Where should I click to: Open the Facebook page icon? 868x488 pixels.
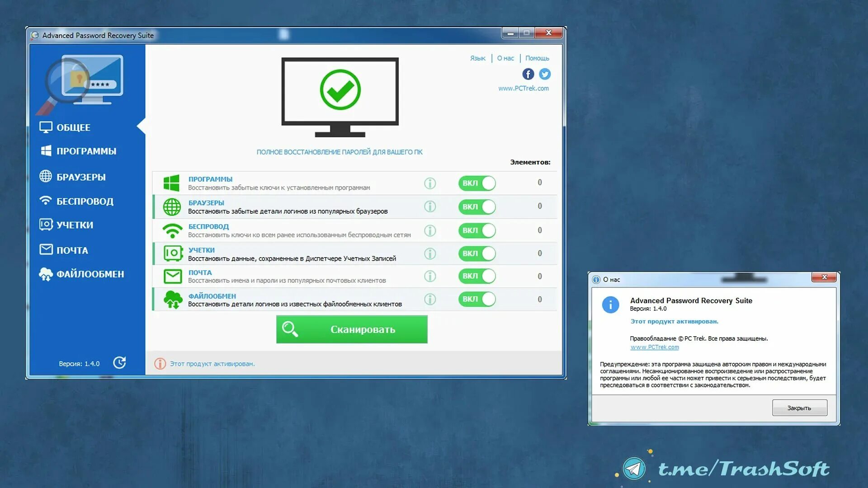pos(528,74)
